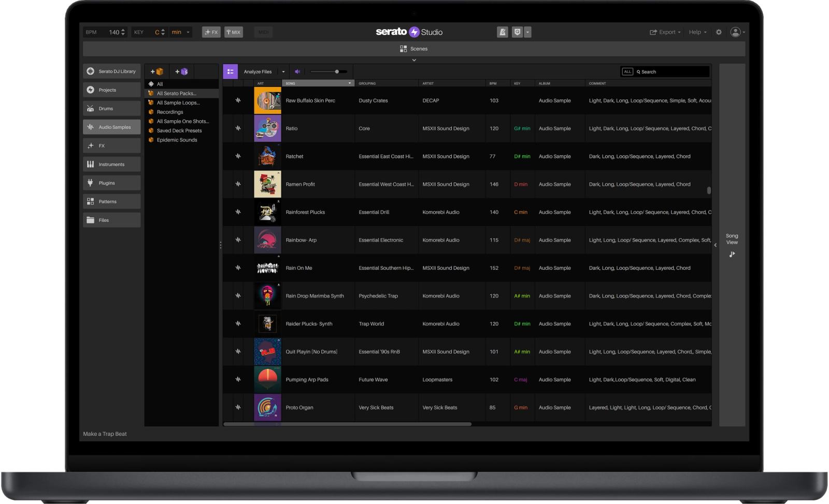The width and height of the screenshot is (829, 504).
Task: Open the Help dropdown menu
Action: pos(697,32)
